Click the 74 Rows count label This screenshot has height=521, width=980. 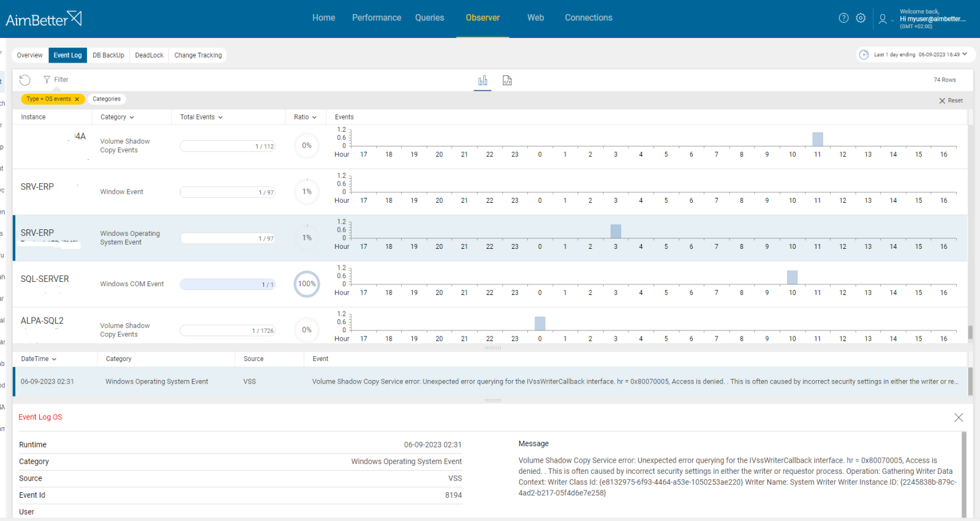pos(944,80)
